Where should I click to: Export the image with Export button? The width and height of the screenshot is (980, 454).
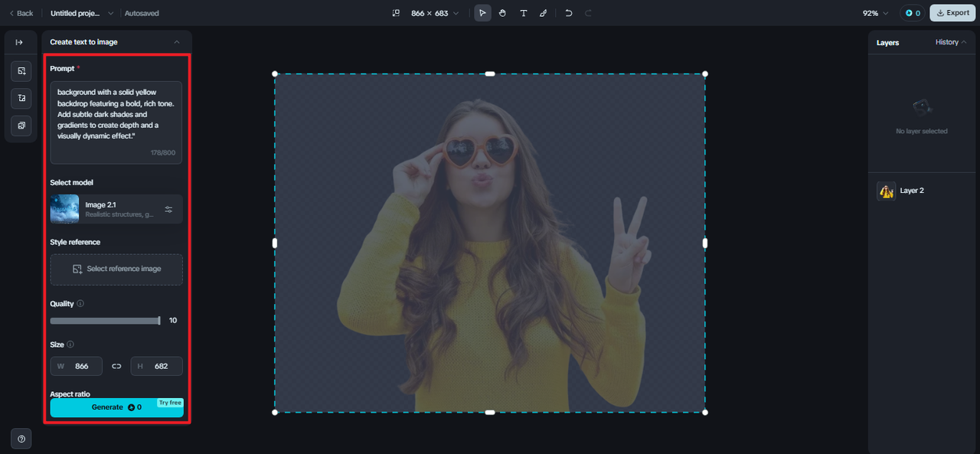[952, 13]
